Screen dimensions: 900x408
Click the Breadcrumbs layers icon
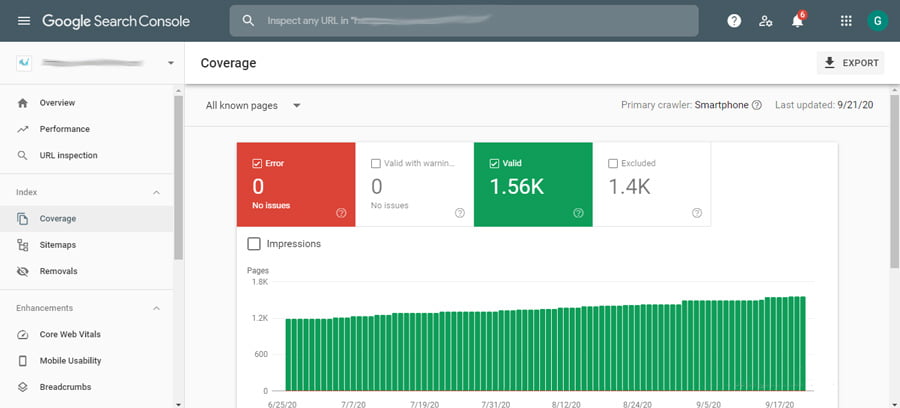coord(22,387)
